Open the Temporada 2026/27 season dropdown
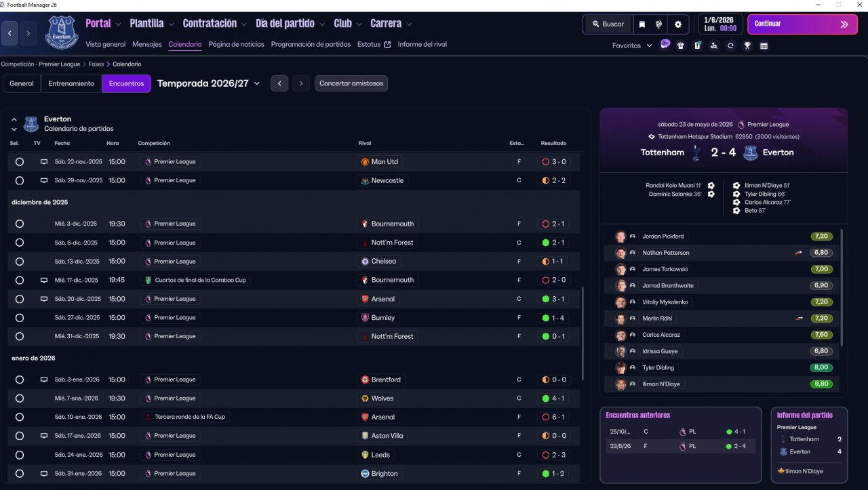This screenshot has height=490, width=868. click(209, 83)
